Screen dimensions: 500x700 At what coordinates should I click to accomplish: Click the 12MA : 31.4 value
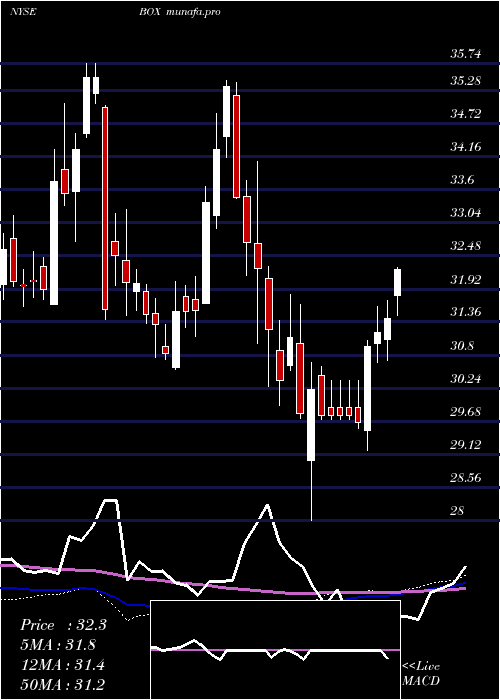coord(62,665)
